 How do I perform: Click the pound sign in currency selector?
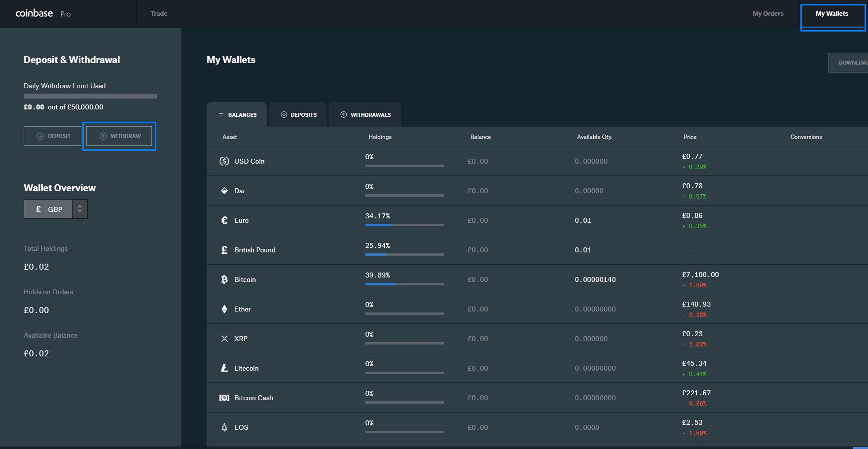tap(38, 209)
